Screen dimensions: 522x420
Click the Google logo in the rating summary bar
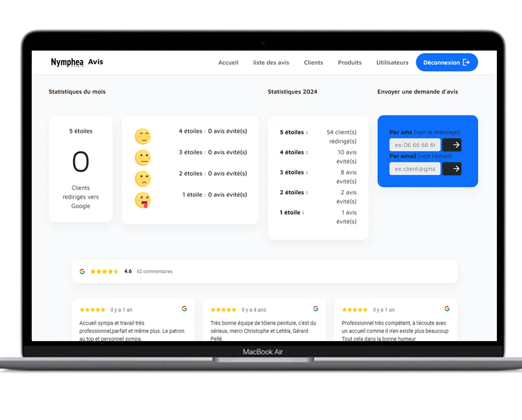(x=82, y=271)
